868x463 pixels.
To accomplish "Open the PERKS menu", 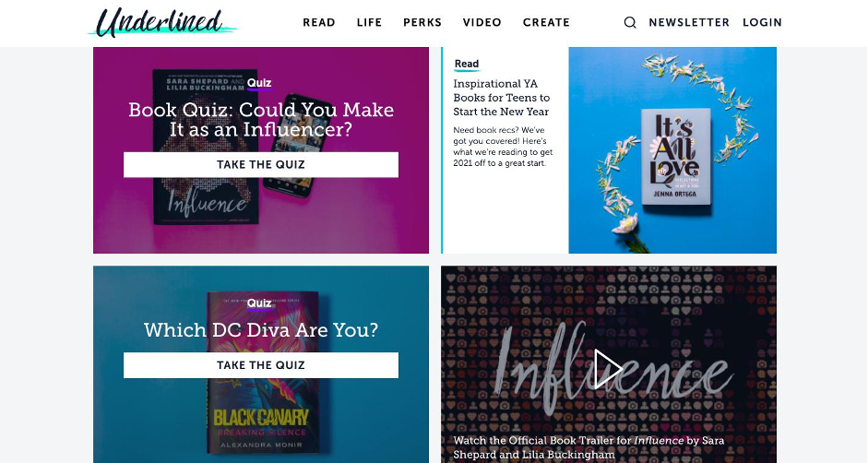I will [422, 23].
